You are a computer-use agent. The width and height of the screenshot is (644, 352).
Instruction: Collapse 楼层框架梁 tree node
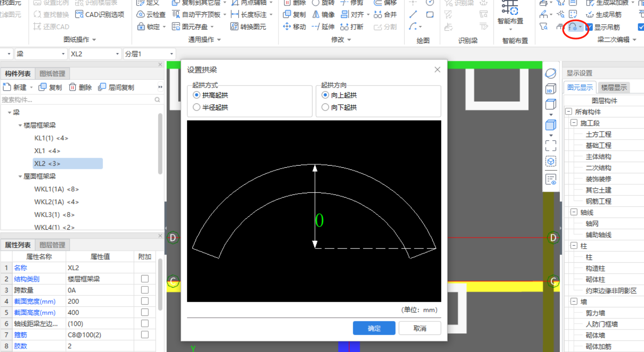click(x=20, y=125)
